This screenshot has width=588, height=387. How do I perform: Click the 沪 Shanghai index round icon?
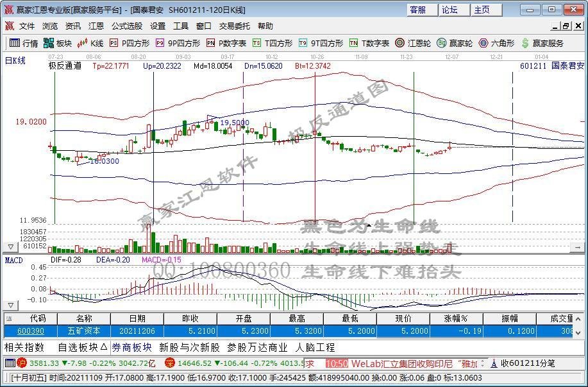tap(22, 363)
